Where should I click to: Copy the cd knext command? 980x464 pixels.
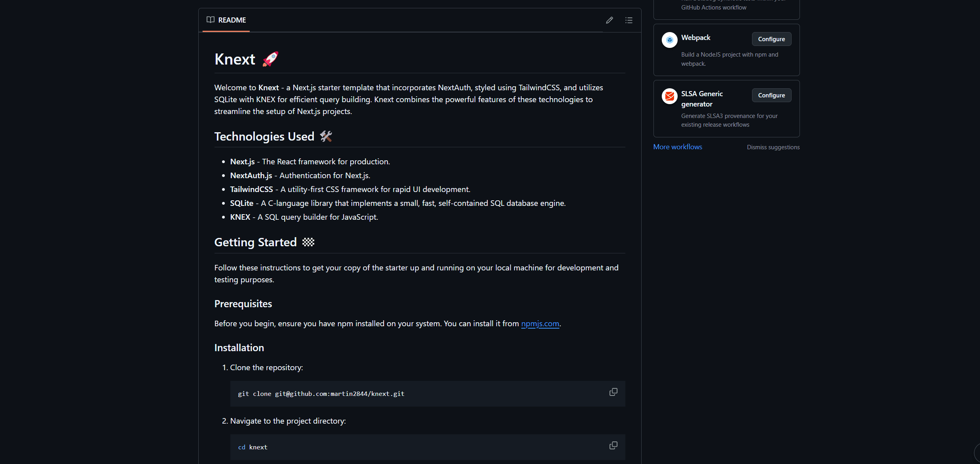pyautogui.click(x=613, y=445)
